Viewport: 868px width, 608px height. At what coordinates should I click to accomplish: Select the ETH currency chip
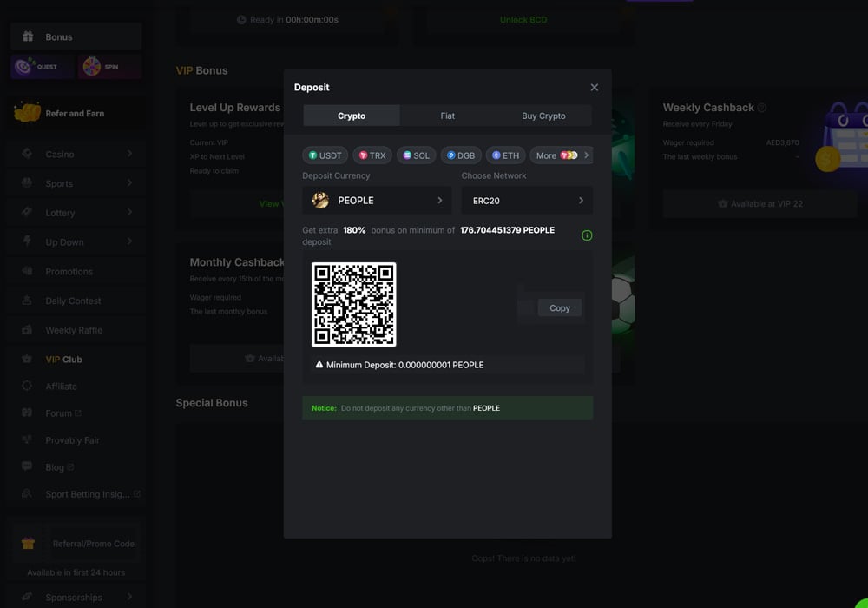(x=505, y=155)
